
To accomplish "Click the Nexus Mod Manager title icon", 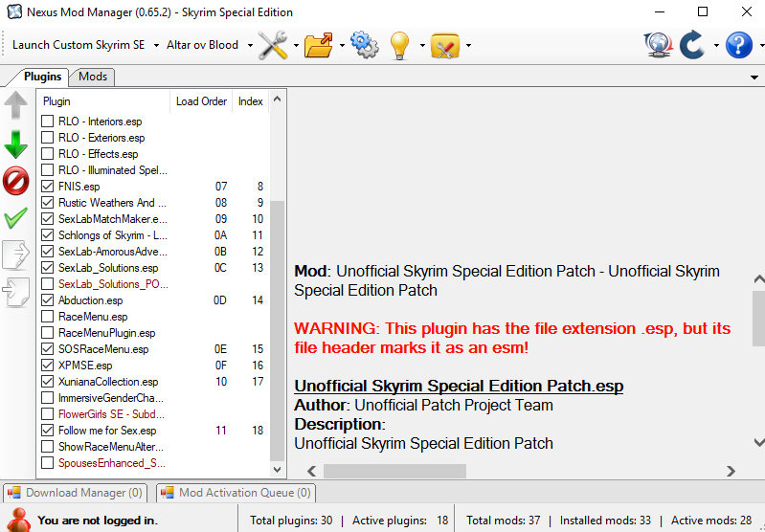I will (x=14, y=11).
